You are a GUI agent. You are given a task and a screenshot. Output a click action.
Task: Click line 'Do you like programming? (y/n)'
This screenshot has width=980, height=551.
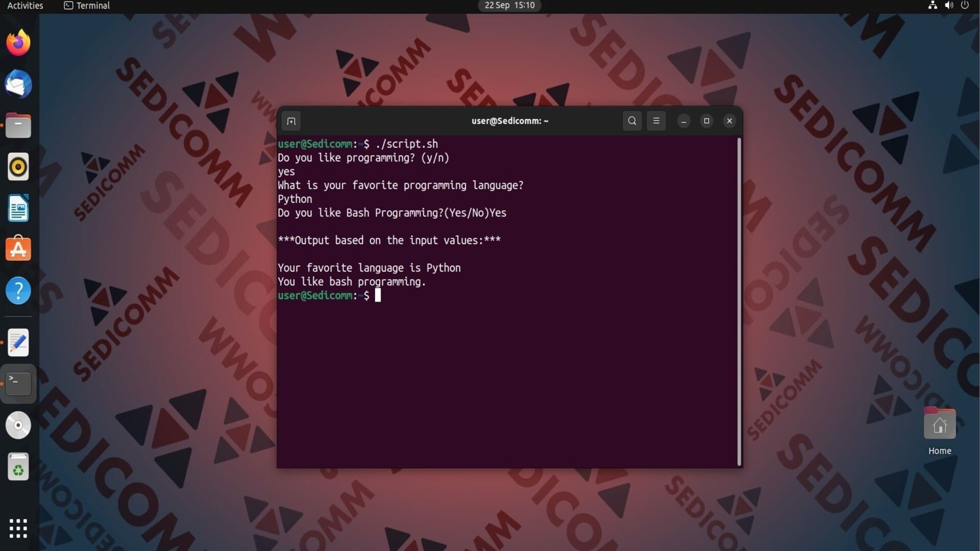point(363,158)
